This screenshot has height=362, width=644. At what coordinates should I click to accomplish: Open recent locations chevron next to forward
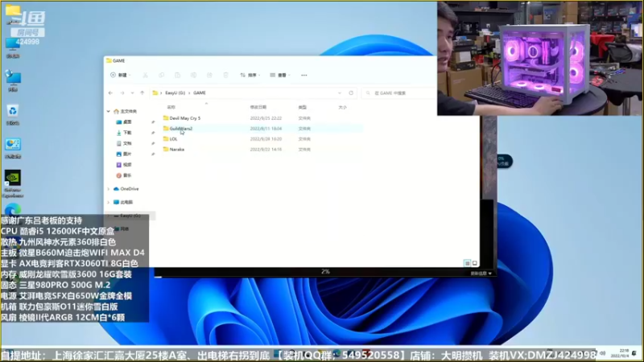click(x=132, y=93)
